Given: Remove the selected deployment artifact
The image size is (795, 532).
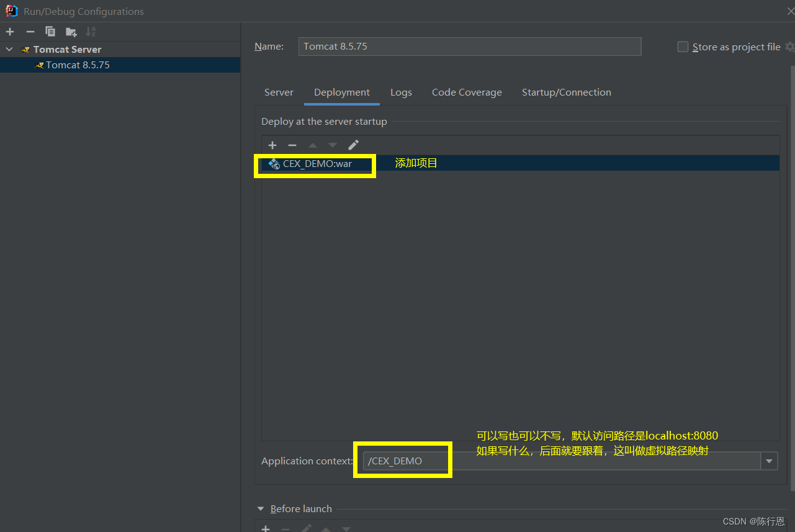Looking at the screenshot, I should (292, 145).
